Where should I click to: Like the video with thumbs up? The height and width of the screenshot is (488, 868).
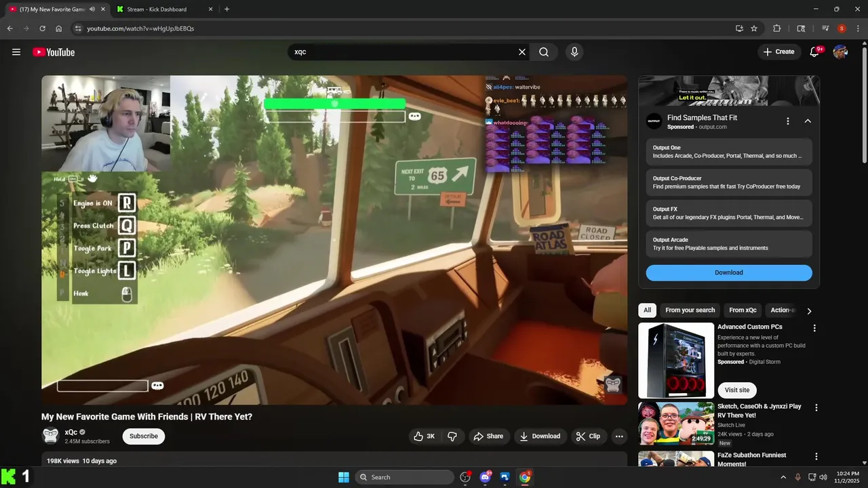coord(425,436)
